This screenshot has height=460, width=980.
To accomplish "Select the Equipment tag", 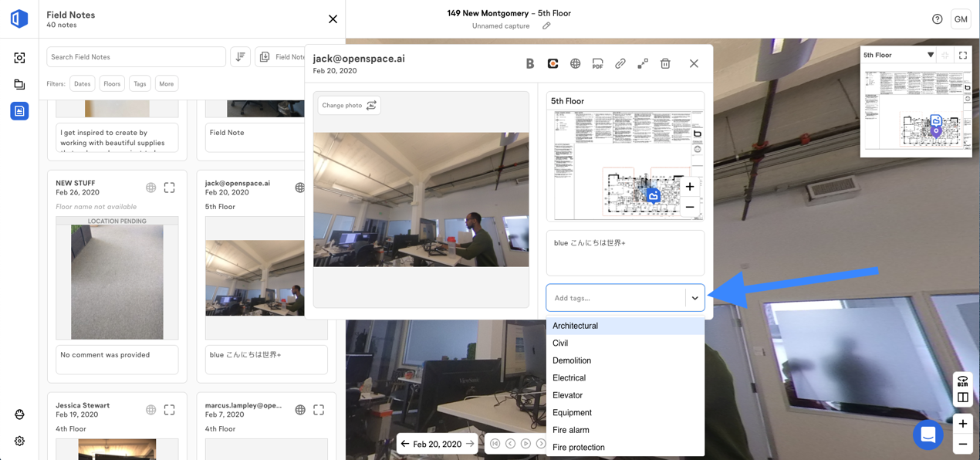I will [x=625, y=413].
